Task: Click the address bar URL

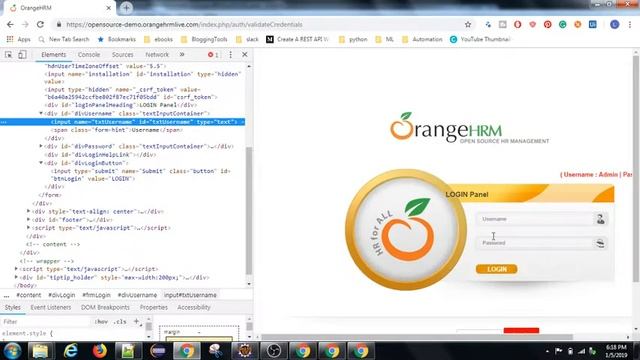Action: click(x=184, y=24)
